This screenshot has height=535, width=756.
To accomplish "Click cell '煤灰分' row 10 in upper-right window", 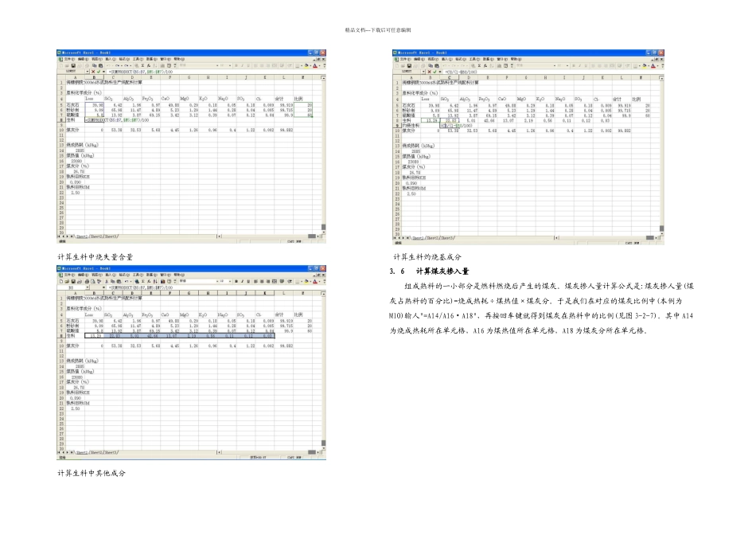I will (x=410, y=131).
